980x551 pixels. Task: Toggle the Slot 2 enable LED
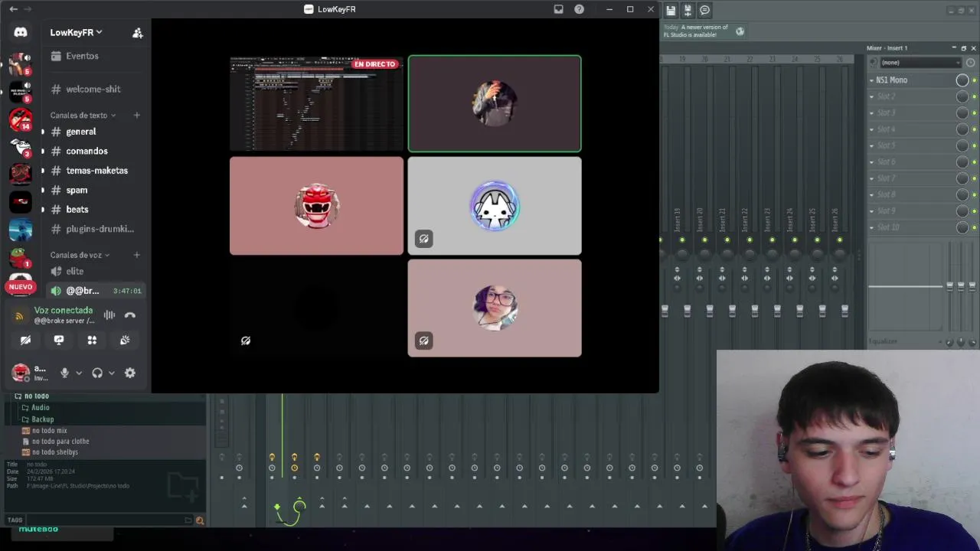coord(973,96)
